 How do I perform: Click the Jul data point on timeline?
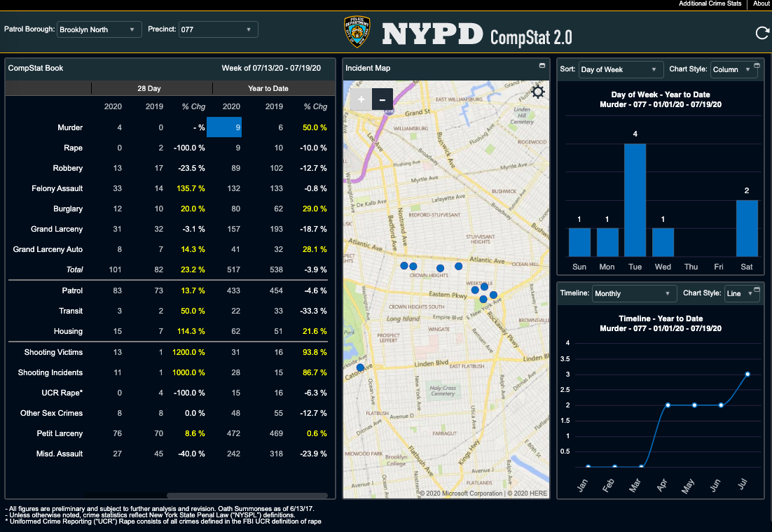point(747,374)
